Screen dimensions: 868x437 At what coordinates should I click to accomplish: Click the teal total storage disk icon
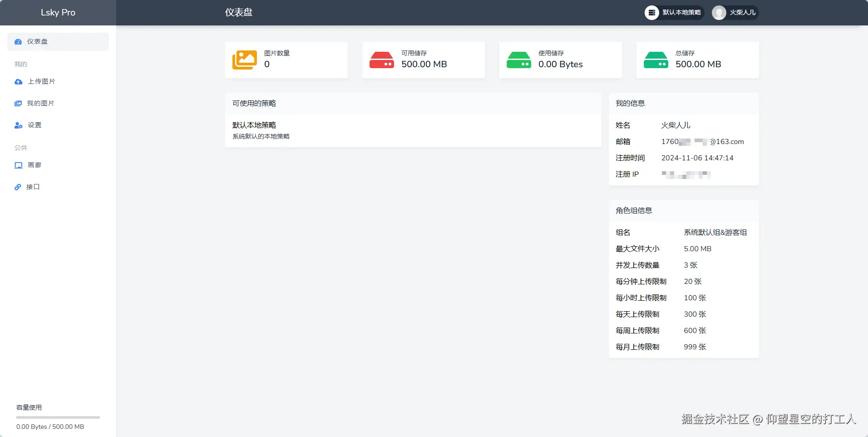pyautogui.click(x=656, y=60)
